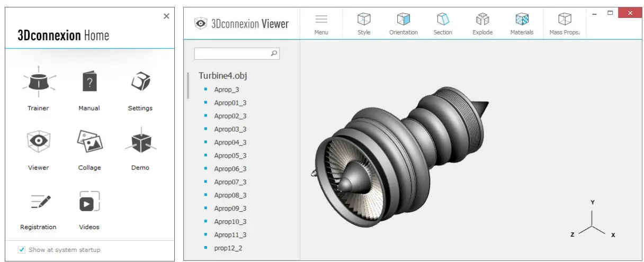The width and height of the screenshot is (644, 262).
Task: Click the parts list vertical scrollbar
Action: click(x=188, y=86)
